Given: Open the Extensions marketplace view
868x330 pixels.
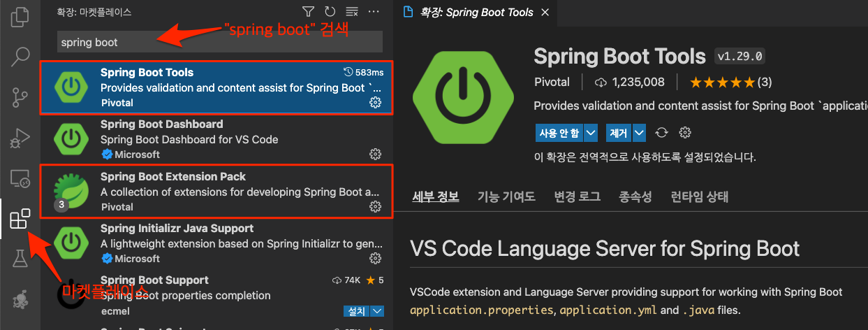Looking at the screenshot, I should (20, 219).
